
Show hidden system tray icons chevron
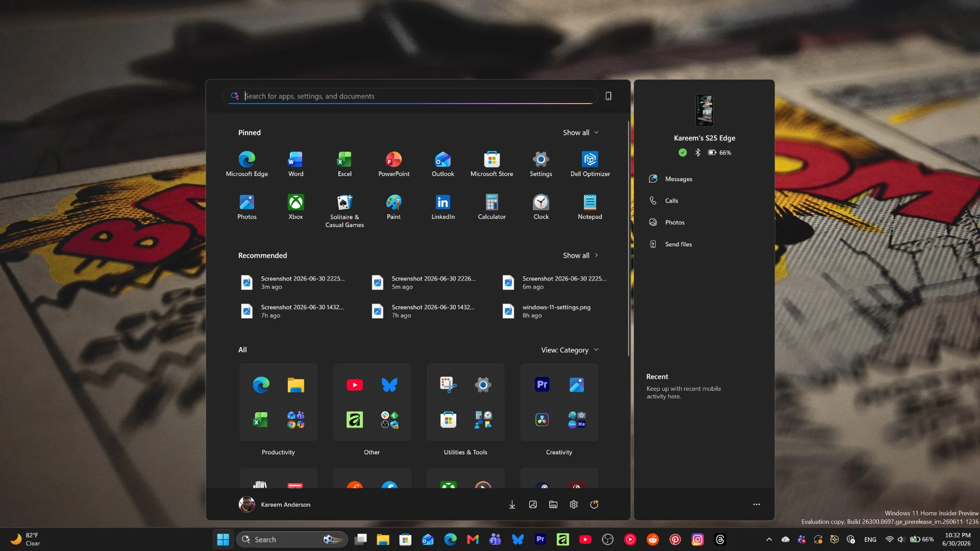[x=769, y=539]
